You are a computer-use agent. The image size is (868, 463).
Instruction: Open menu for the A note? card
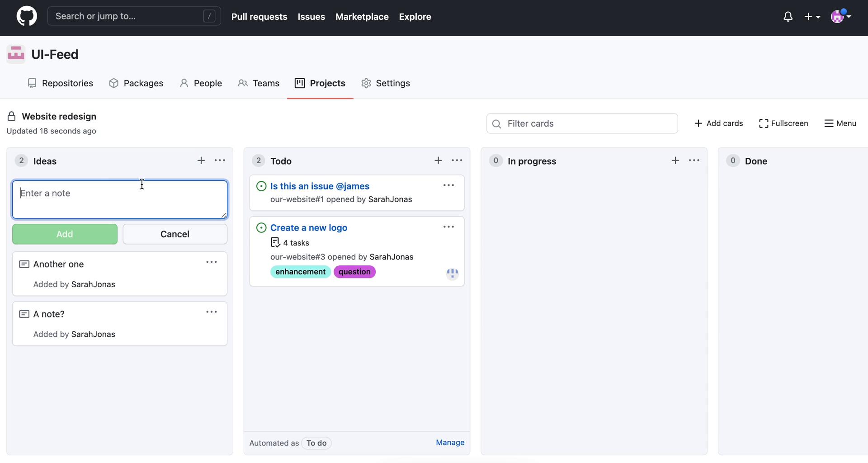(x=212, y=312)
